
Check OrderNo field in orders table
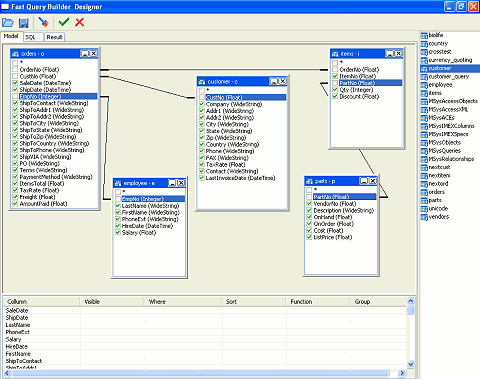coord(15,69)
